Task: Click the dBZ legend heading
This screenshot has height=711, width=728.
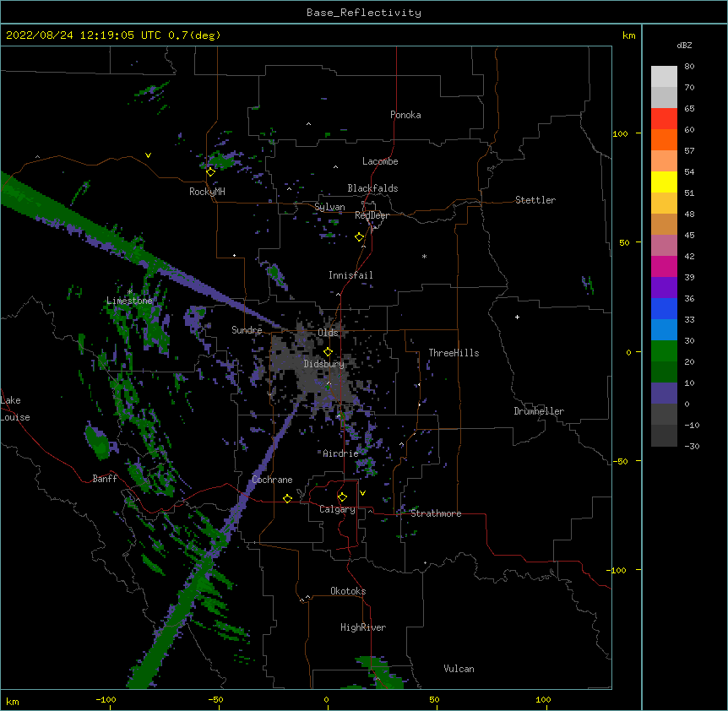Action: pyautogui.click(x=684, y=45)
